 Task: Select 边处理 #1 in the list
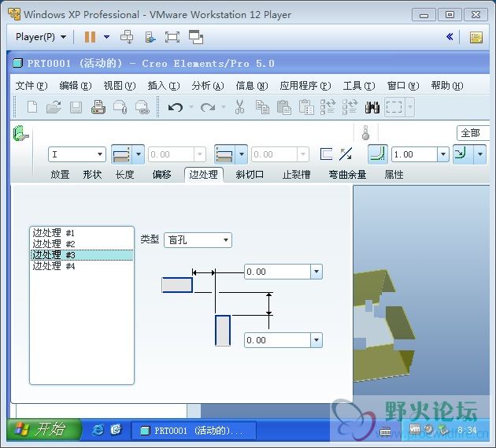click(x=82, y=233)
